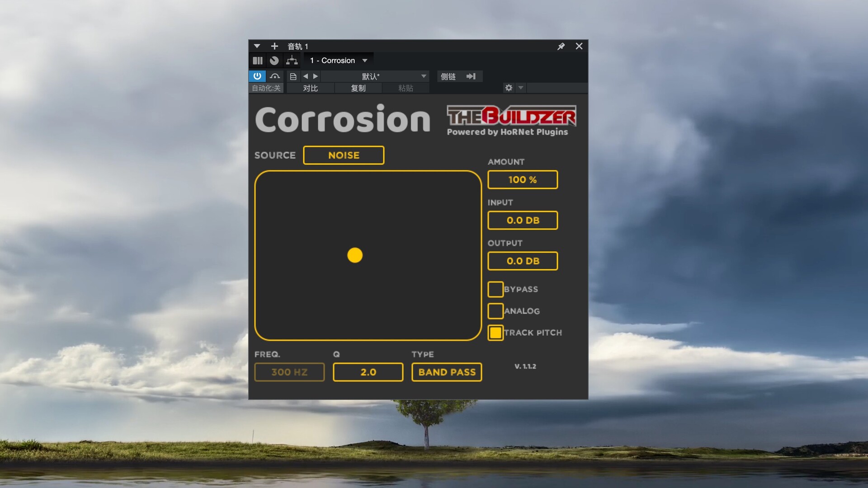This screenshot has height=488, width=868.
Task: Open the routing view icon
Action: [x=292, y=61]
